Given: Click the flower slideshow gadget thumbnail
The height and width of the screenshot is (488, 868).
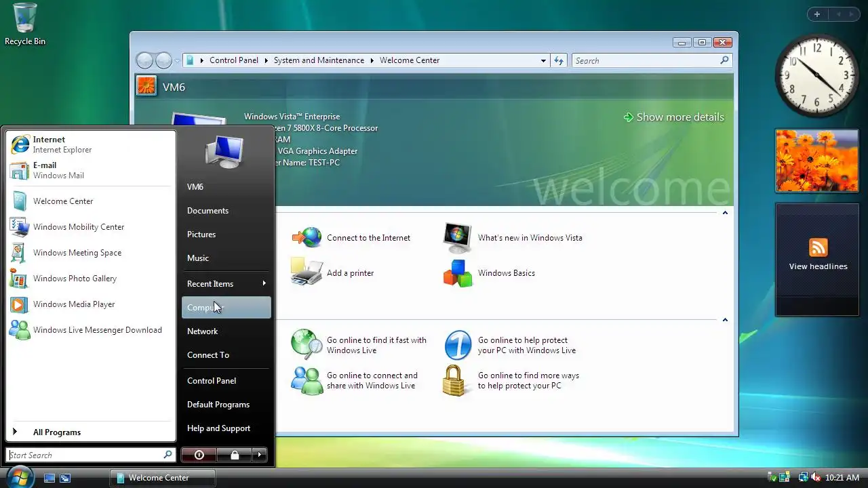Looking at the screenshot, I should pos(817,161).
